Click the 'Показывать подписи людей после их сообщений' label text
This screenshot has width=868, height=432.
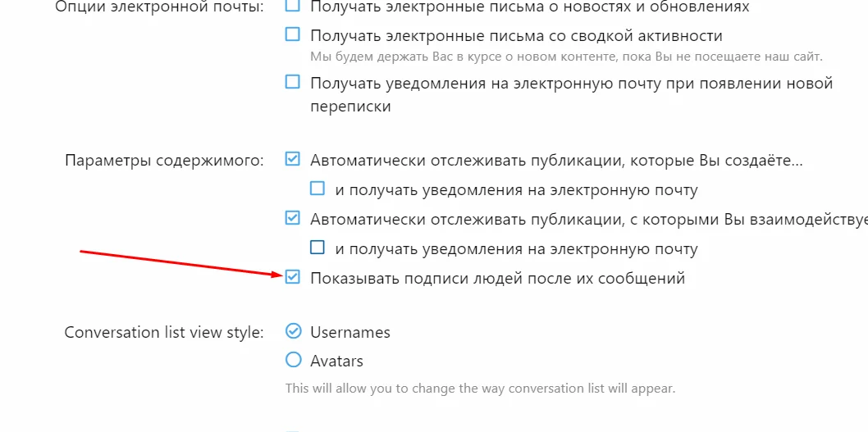click(x=497, y=279)
